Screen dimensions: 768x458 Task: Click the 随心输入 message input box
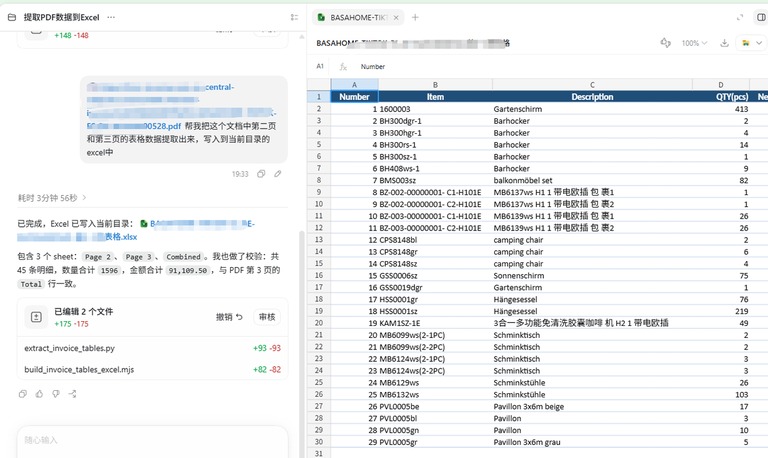[152, 440]
